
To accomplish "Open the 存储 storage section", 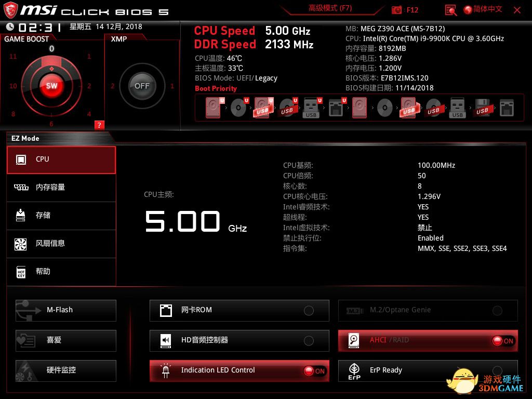I will tap(61, 216).
